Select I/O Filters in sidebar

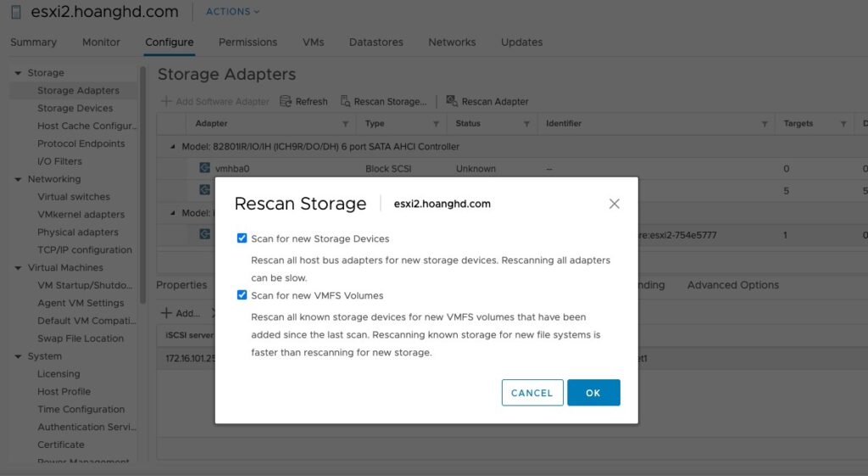pyautogui.click(x=59, y=161)
